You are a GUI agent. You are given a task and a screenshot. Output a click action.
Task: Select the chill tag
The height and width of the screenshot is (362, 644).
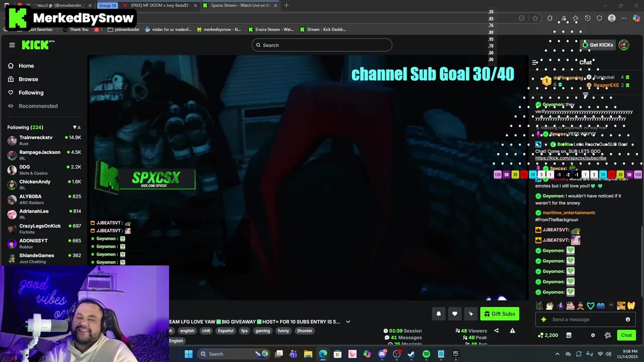[x=206, y=331]
